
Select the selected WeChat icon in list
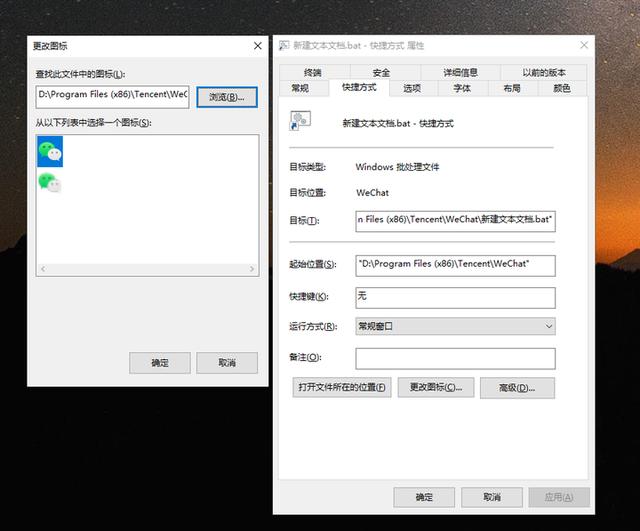coord(50,151)
